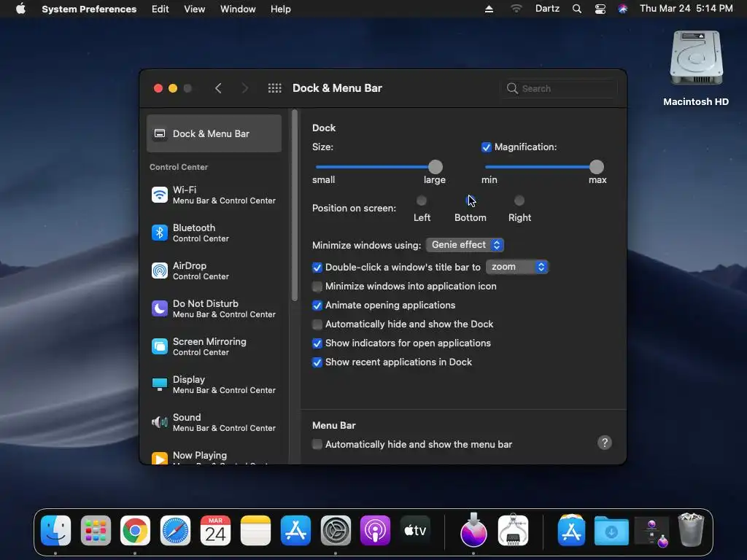Open Control Center in menu bar
The height and width of the screenshot is (560, 747).
(600, 9)
